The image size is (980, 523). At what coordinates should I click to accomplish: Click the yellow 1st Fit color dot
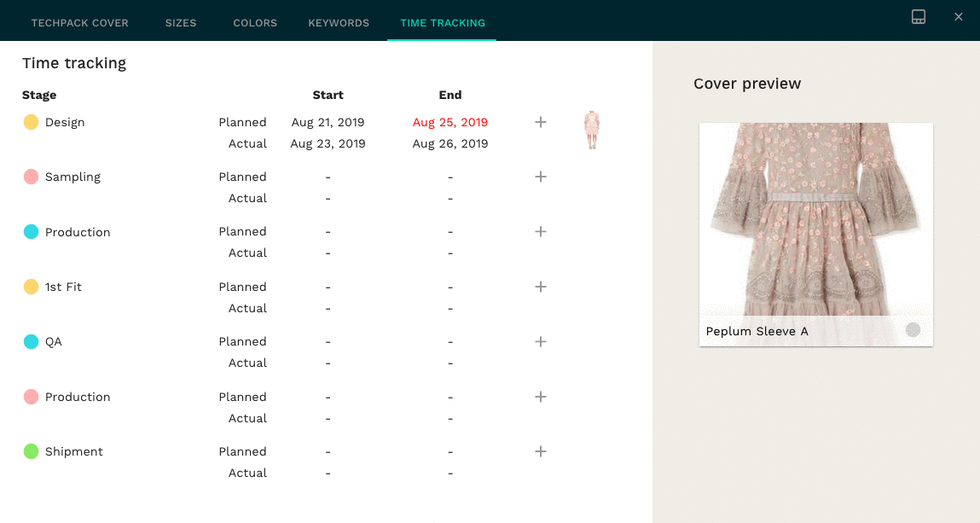pos(31,287)
